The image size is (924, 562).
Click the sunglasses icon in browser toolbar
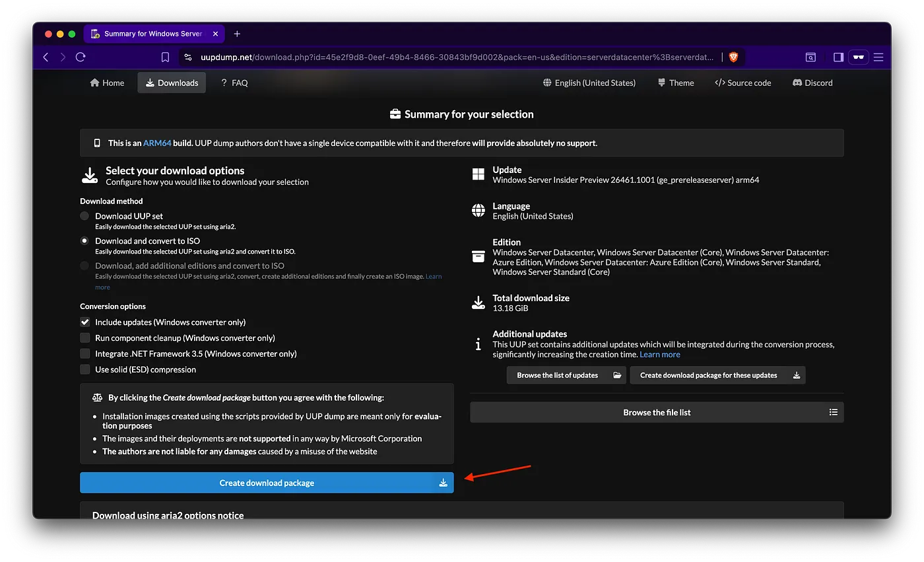858,57
